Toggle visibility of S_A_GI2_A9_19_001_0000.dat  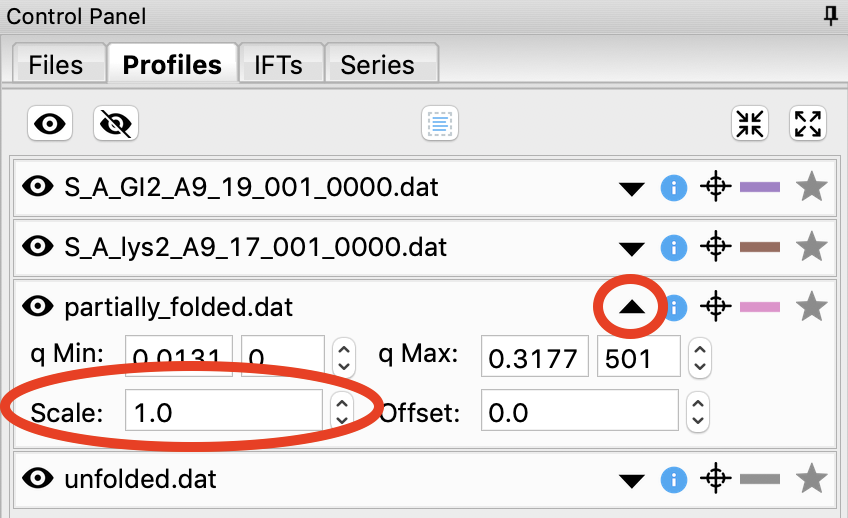(38, 187)
